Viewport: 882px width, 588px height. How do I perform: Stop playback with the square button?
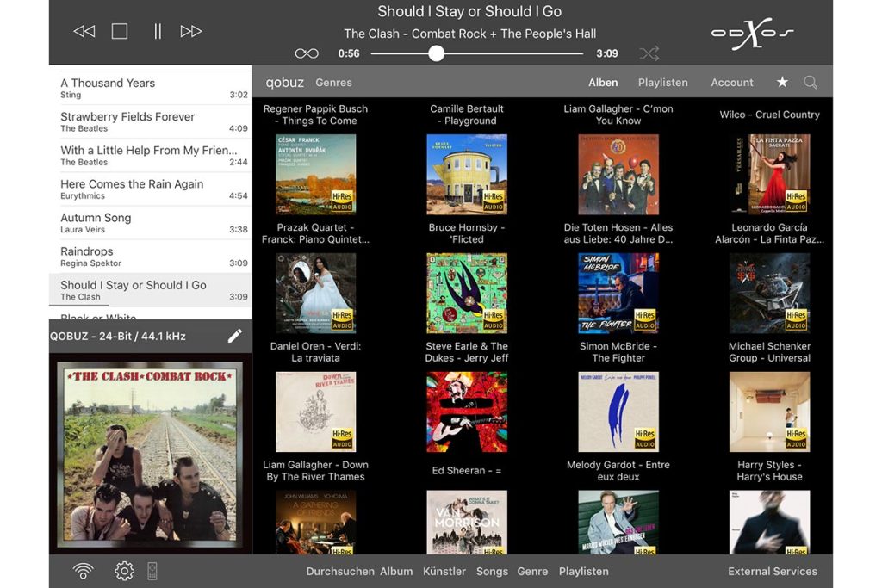(x=120, y=32)
